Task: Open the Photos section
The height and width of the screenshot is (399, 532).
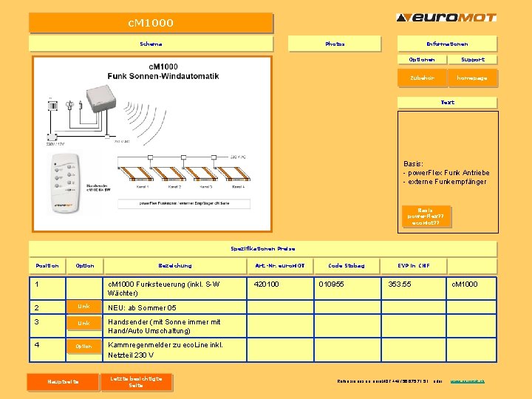Action: (335, 44)
